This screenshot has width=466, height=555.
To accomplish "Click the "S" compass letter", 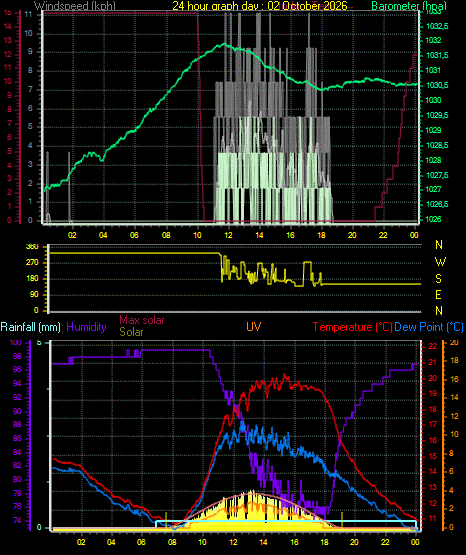I will click(x=438, y=279).
